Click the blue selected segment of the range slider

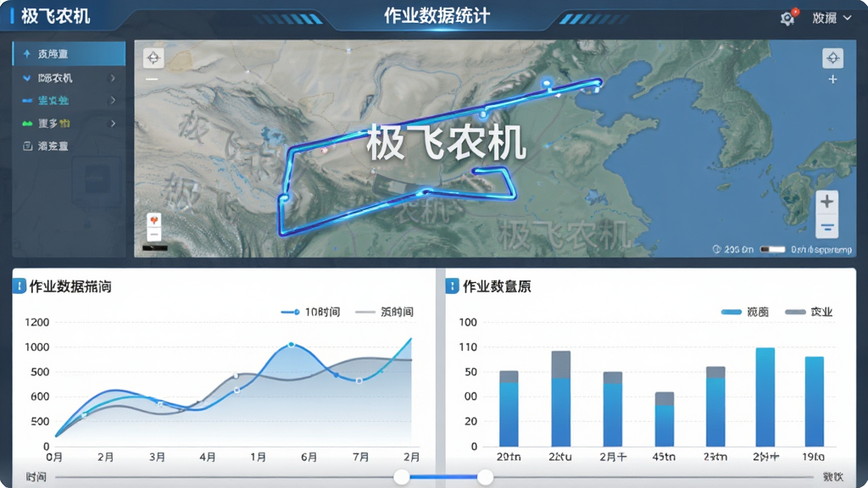click(443, 477)
